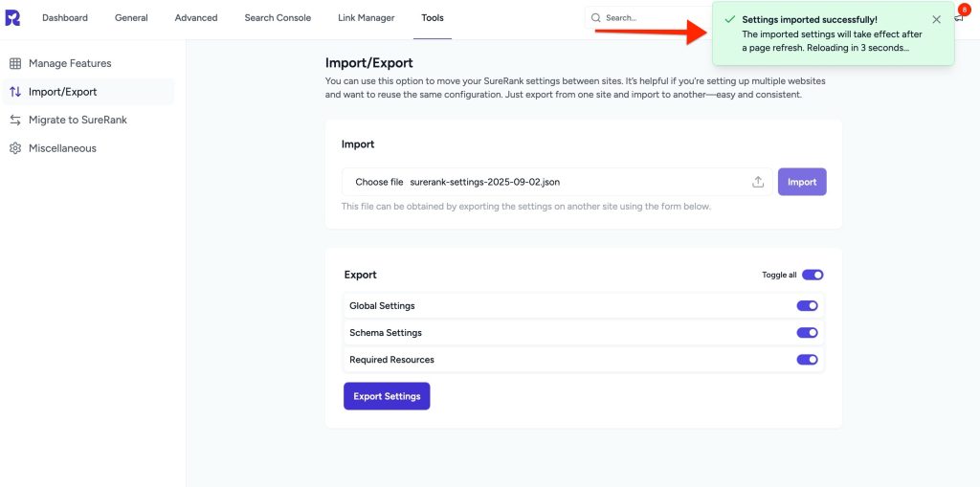This screenshot has width=980, height=487.
Task: Click the search magnifier icon
Action: [595, 18]
